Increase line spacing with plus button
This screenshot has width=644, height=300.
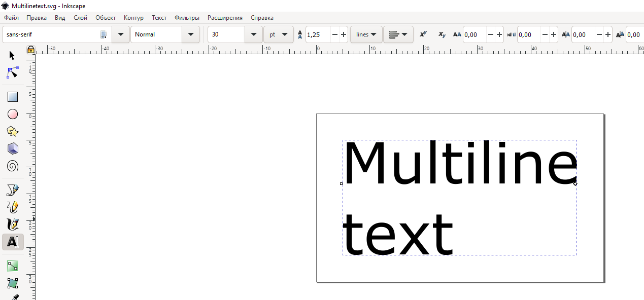pyautogui.click(x=344, y=34)
